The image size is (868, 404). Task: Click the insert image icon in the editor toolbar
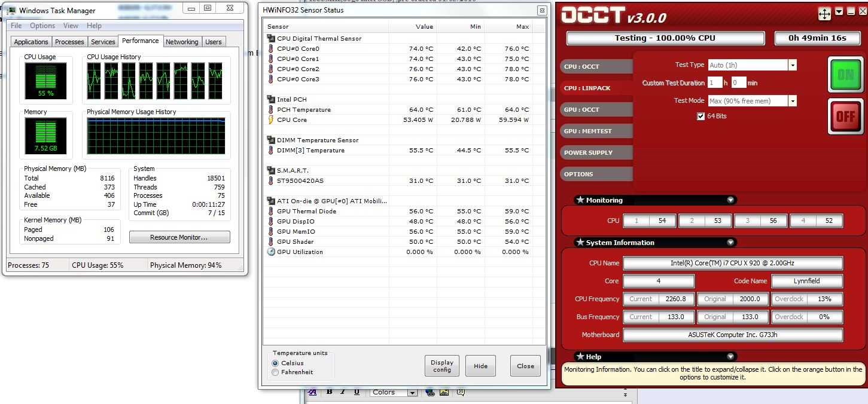[x=444, y=392]
